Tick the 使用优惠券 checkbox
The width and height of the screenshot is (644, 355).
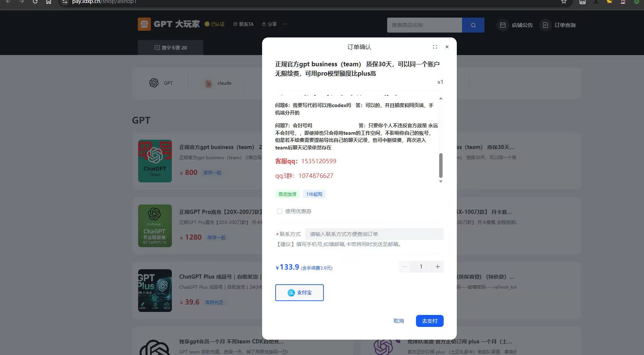point(279,211)
